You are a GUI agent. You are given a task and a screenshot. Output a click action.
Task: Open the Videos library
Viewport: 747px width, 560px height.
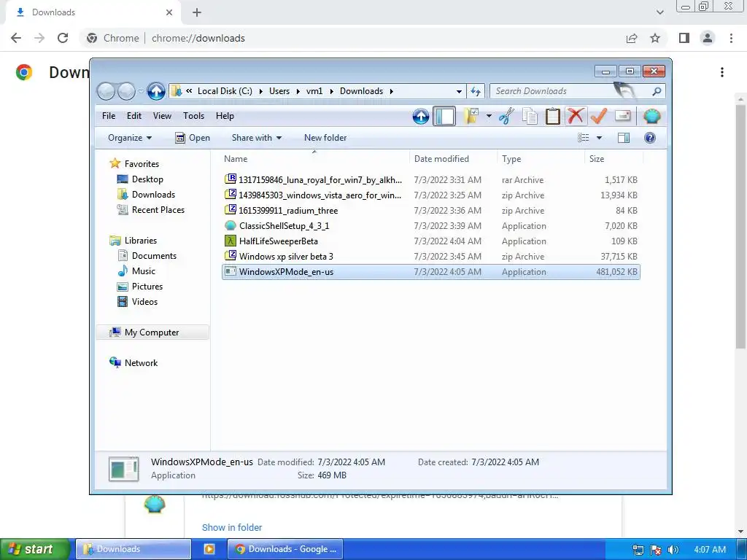point(137,301)
